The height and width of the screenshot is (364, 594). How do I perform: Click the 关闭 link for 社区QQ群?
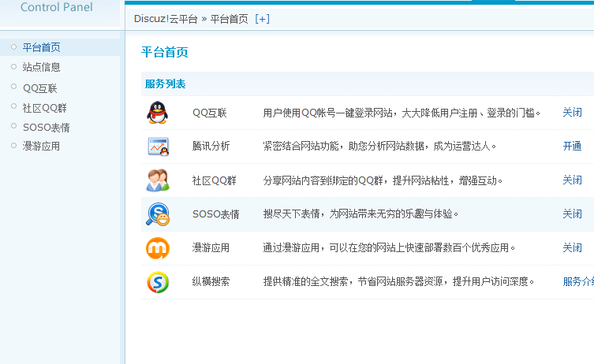pyautogui.click(x=572, y=180)
